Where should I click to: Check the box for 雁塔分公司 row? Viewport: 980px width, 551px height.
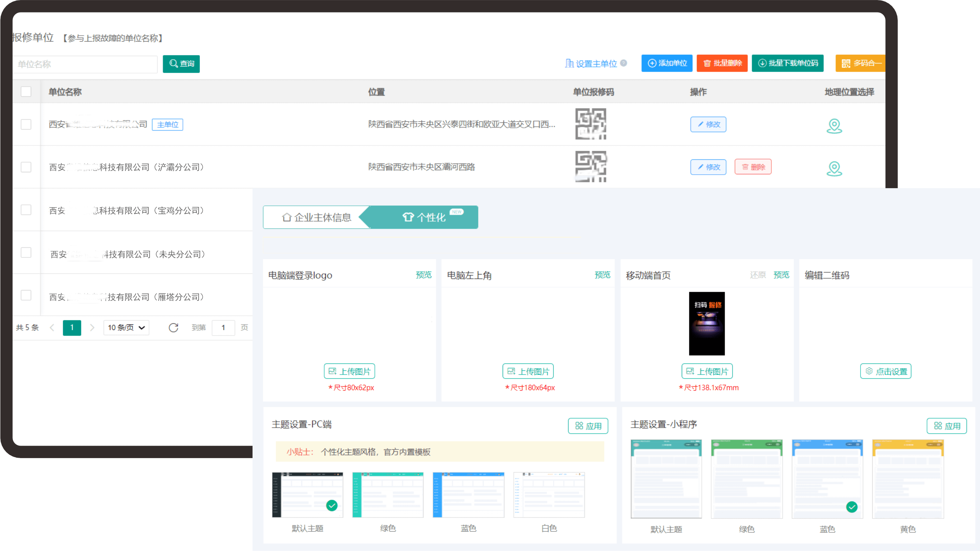[26, 295]
